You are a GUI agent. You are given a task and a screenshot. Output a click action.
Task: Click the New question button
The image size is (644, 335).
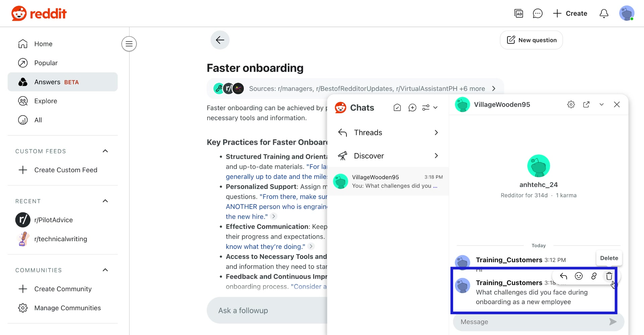point(531,40)
